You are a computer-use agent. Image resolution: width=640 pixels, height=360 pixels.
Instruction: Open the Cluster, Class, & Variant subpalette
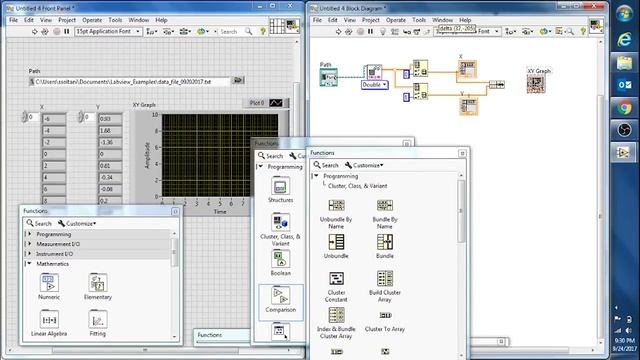pyautogui.click(x=280, y=229)
